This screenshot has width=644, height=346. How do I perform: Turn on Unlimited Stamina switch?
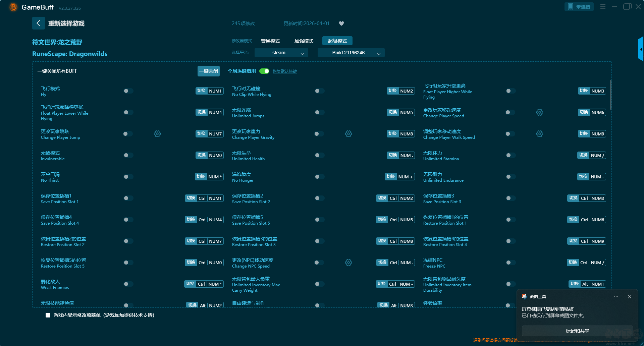pos(511,155)
